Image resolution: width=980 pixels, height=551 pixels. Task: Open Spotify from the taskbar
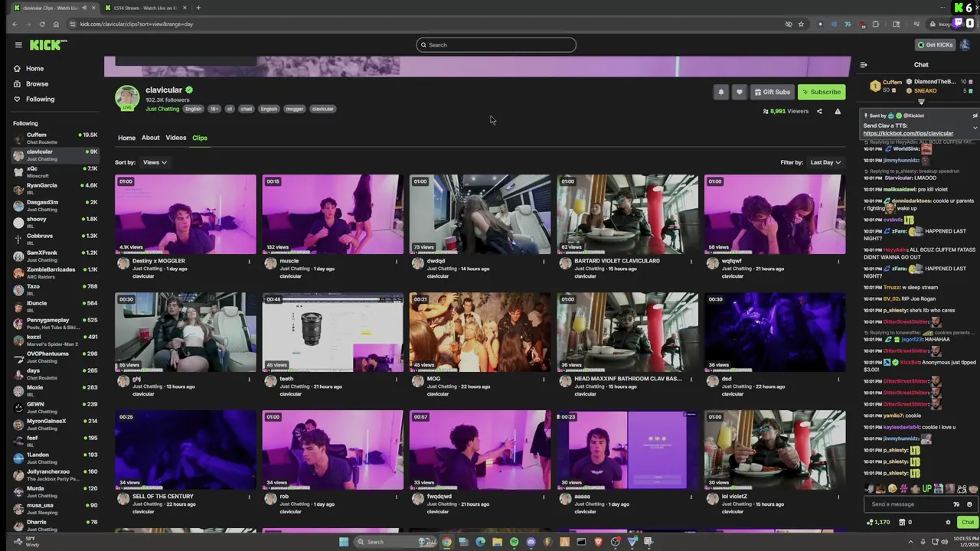[x=514, y=542]
